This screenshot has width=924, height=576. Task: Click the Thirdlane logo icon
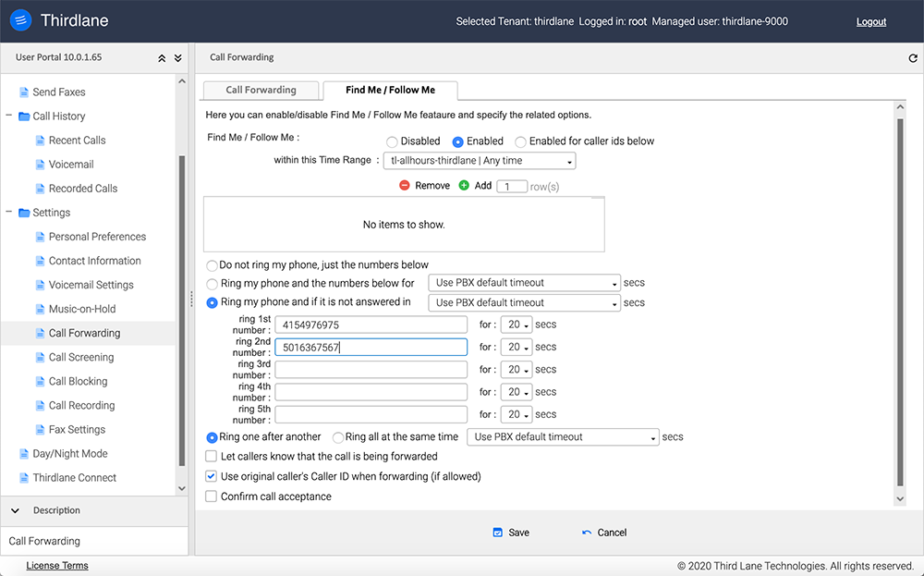click(x=20, y=20)
